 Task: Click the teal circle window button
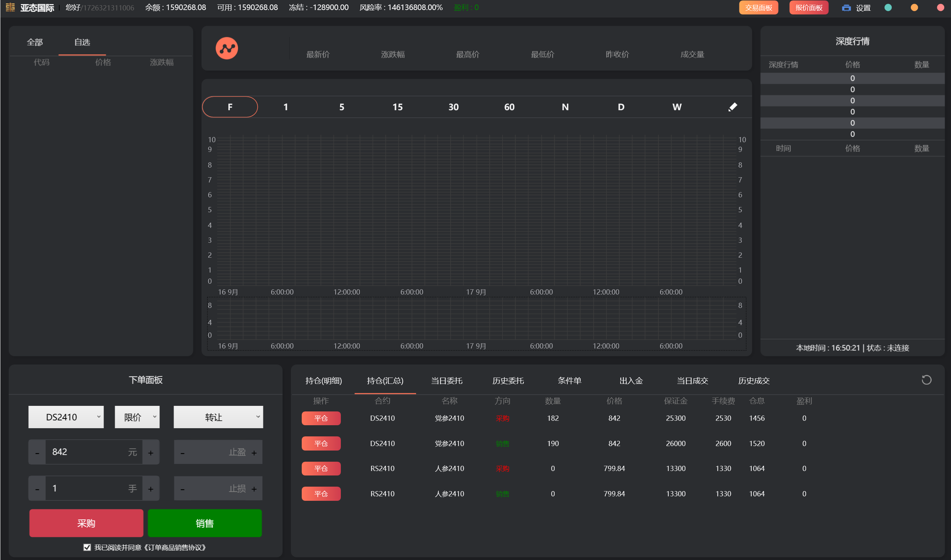pos(888,7)
